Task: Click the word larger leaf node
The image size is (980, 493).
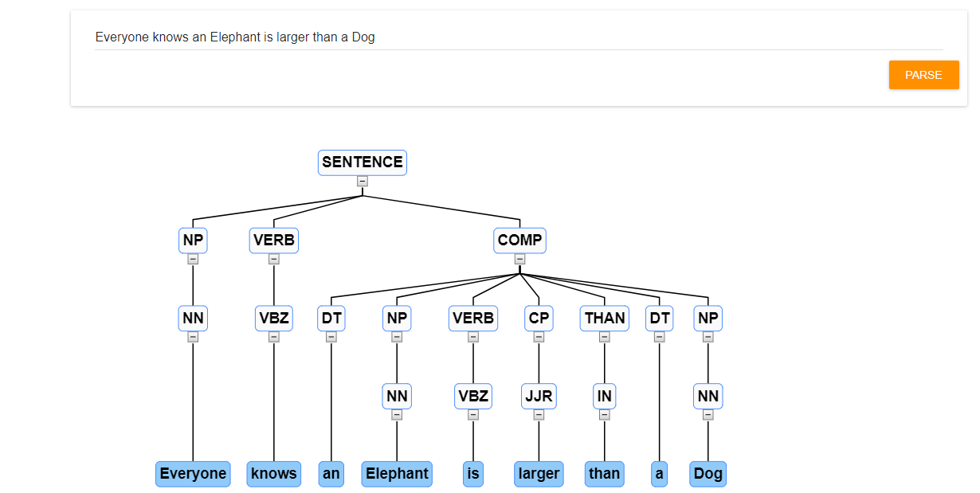Action: click(x=539, y=474)
